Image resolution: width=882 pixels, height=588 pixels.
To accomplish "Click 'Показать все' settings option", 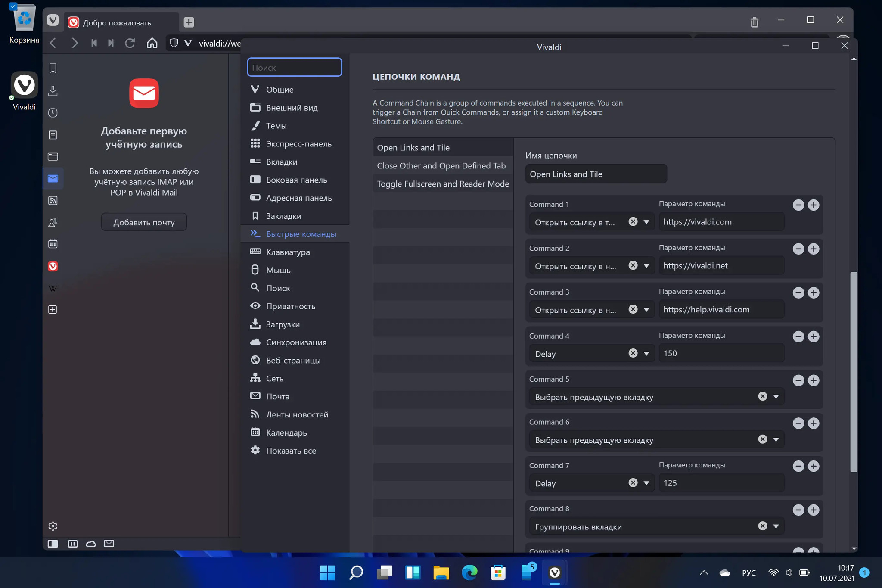I will coord(291,450).
